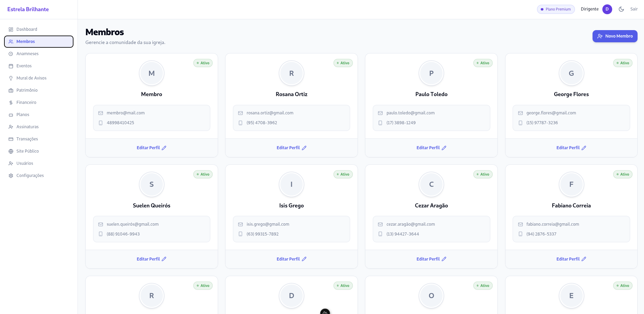The image size is (644, 314).
Task: Click the Membros page heading
Action: click(x=105, y=32)
